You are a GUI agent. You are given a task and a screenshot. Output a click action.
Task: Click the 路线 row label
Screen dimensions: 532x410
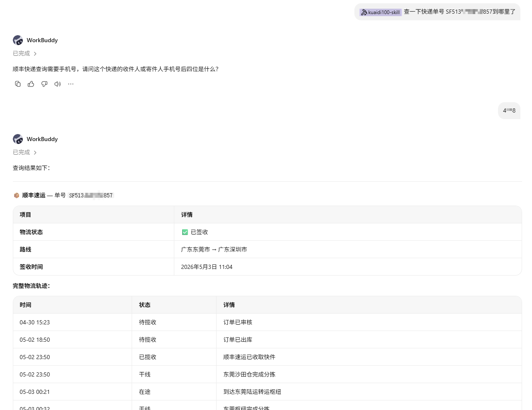(25, 249)
